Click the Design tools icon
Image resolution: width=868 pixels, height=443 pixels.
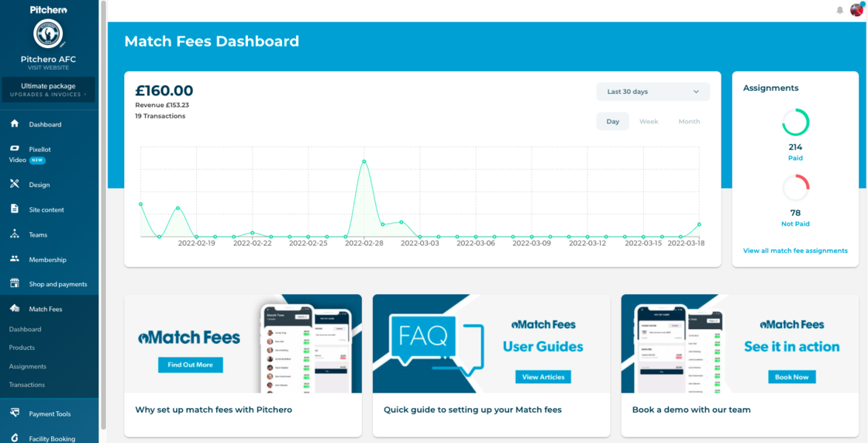click(15, 184)
